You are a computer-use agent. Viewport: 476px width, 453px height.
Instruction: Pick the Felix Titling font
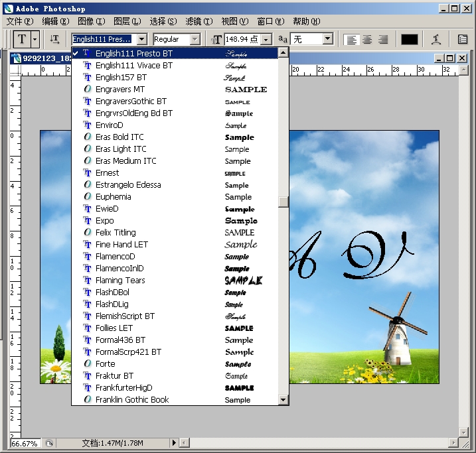(x=175, y=233)
